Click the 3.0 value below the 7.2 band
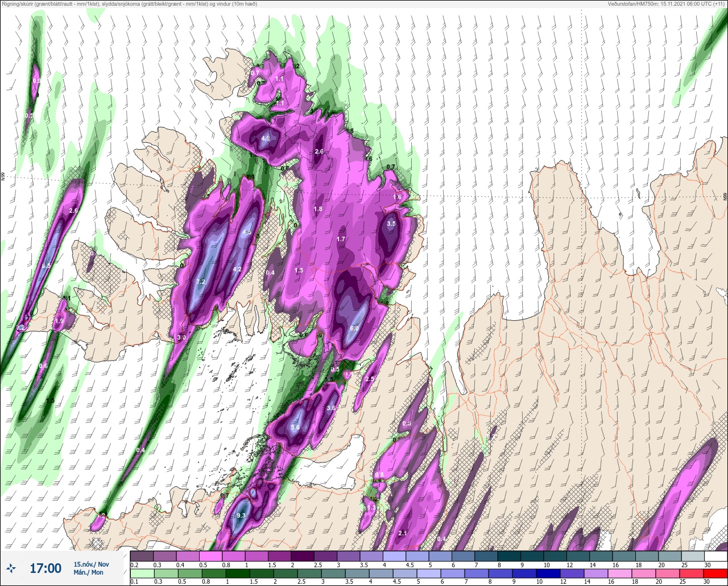The image size is (728, 586). pos(181,338)
